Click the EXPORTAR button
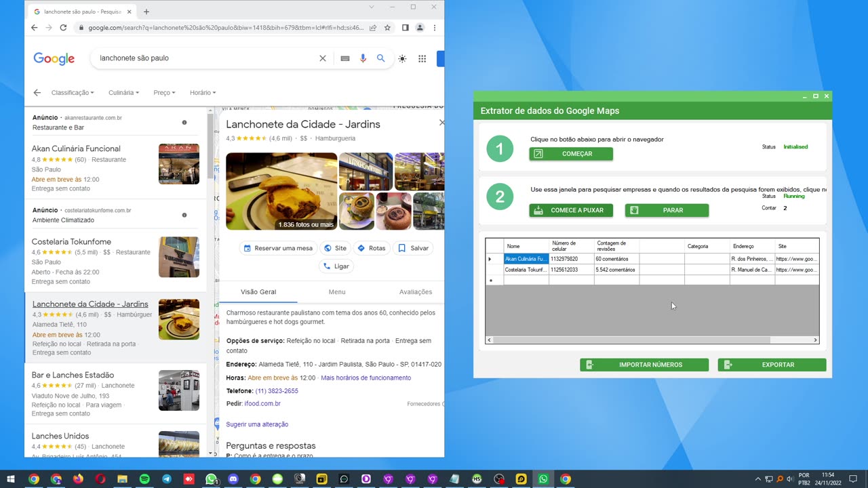This screenshot has height=488, width=868. point(772,365)
